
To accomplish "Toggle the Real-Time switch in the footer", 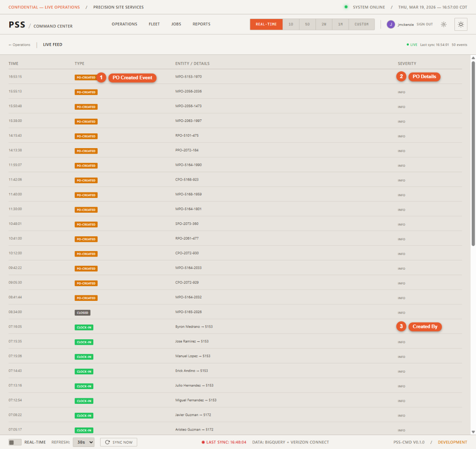I will (13, 442).
